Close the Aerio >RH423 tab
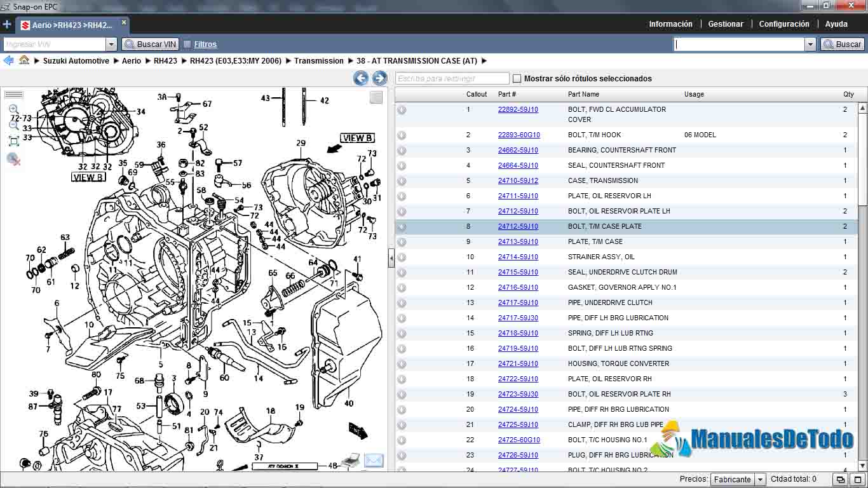868x488 pixels. point(124,22)
